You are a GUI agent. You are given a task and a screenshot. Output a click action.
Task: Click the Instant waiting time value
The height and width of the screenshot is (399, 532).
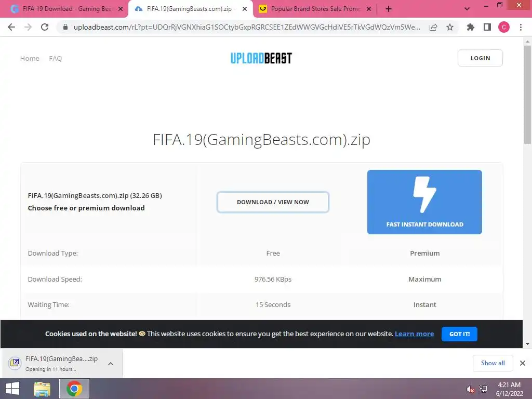click(424, 304)
